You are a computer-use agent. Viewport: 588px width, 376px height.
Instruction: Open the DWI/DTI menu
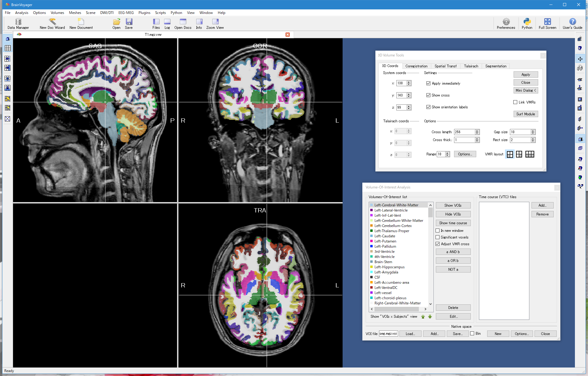107,13
